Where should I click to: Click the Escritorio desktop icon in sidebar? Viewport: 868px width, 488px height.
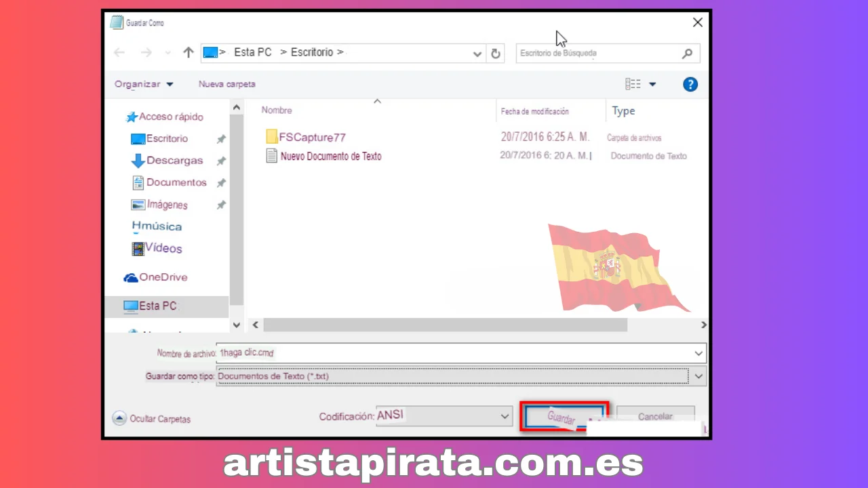click(138, 139)
